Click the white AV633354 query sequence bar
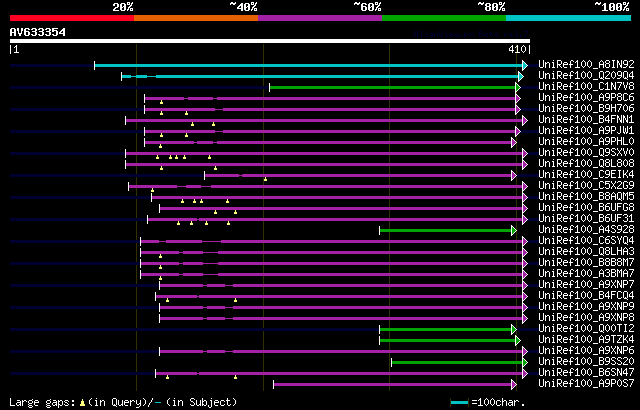This screenshot has height=410, width=640. (270, 41)
